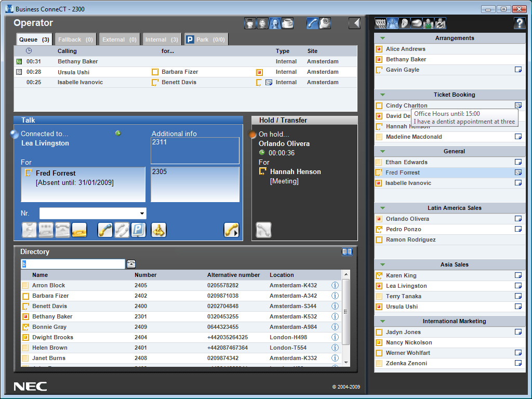Click the presence status box of Madeline Macdonald
Viewport: 532px width, 399px height.
pyautogui.click(x=379, y=137)
